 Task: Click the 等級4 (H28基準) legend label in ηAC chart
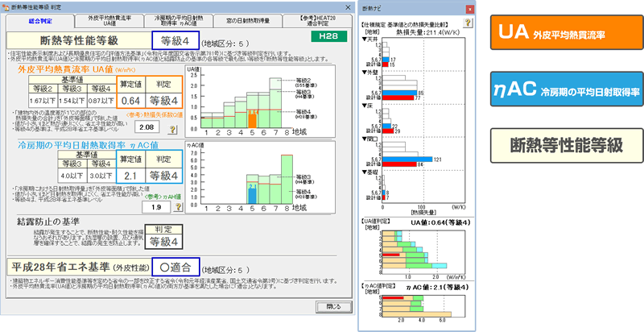click(307, 193)
